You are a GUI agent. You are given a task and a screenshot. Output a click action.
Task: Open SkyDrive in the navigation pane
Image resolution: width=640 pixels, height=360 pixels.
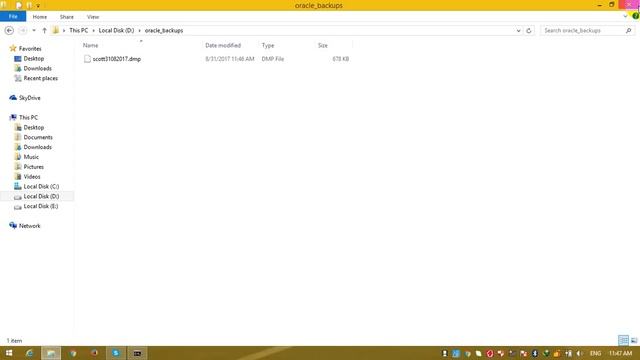point(29,98)
